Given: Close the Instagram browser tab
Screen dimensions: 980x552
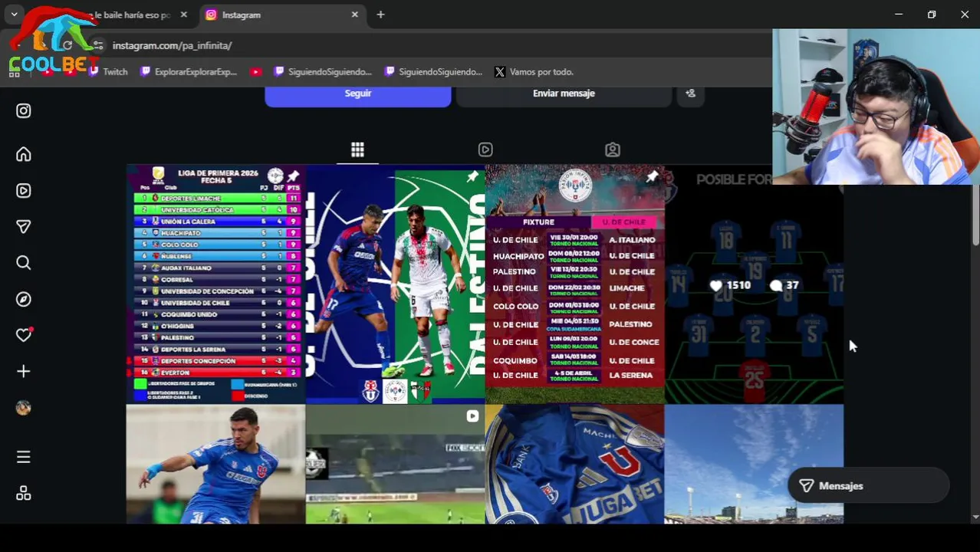Looking at the screenshot, I should pyautogui.click(x=354, y=15).
